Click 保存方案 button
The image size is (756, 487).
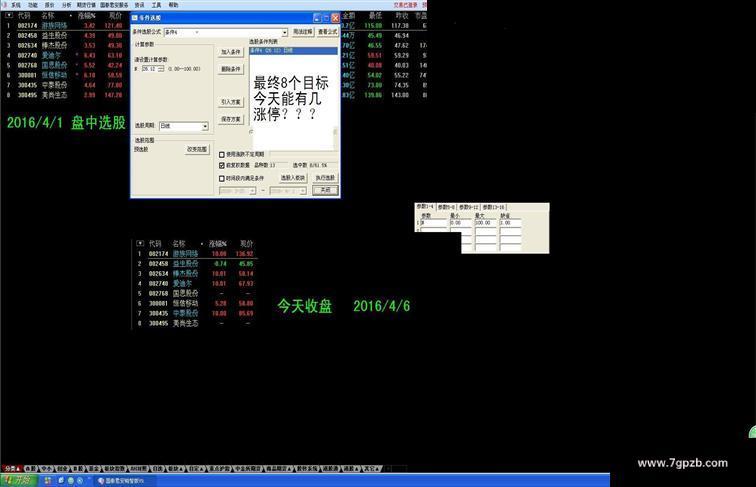click(230, 119)
